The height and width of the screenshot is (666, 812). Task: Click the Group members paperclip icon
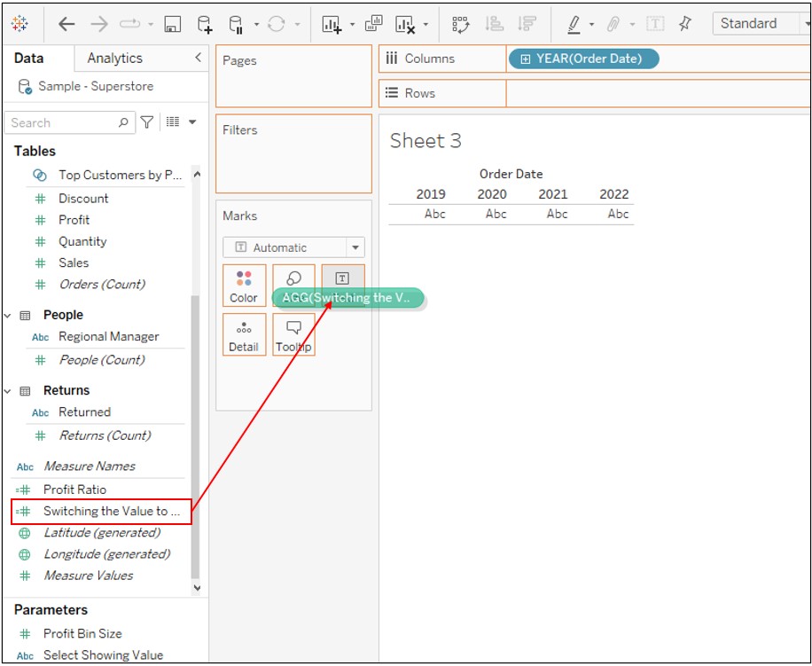pyautogui.click(x=613, y=24)
